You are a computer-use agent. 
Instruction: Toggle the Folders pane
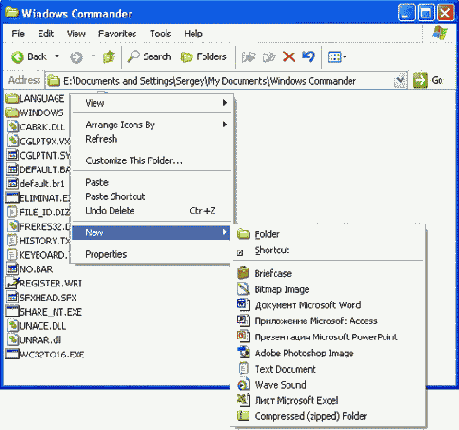tap(204, 57)
